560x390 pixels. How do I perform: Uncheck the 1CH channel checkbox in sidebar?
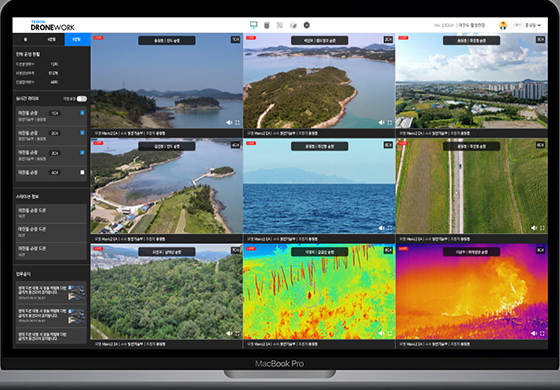point(82,113)
